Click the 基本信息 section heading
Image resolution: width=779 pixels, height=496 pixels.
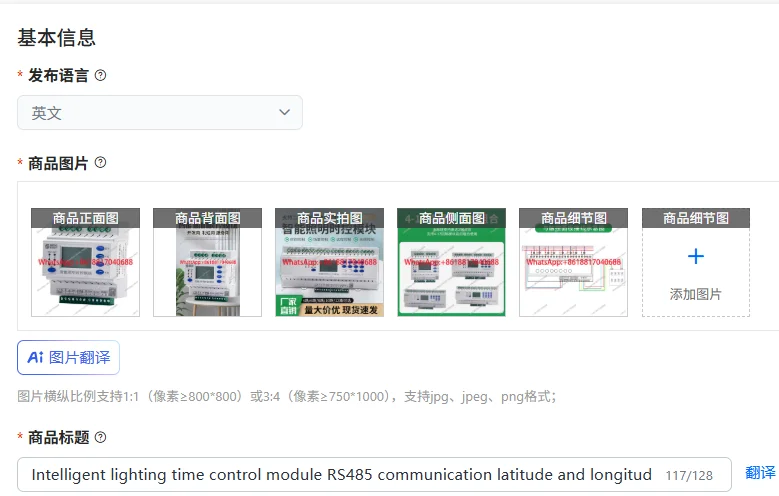[x=57, y=38]
